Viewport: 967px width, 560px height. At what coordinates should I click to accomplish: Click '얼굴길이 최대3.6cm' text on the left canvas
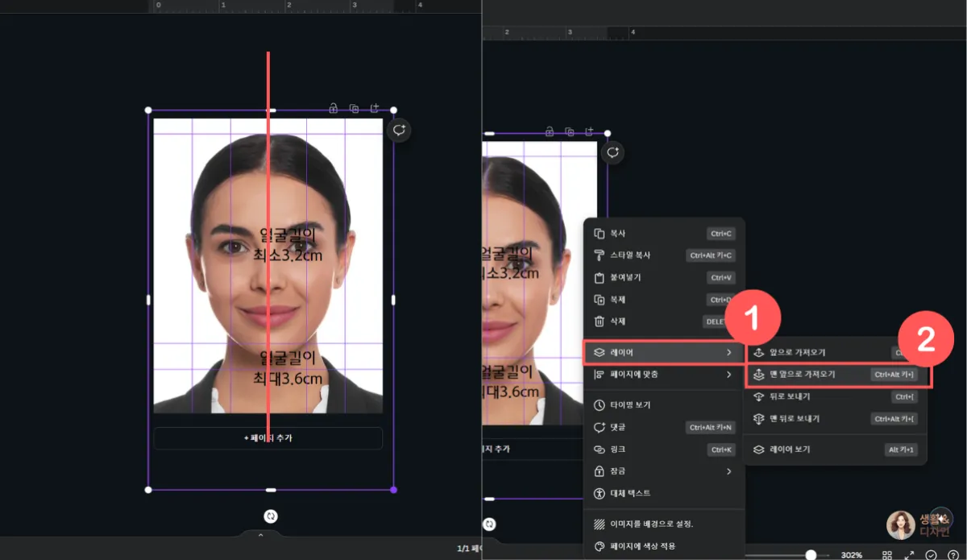288,367
